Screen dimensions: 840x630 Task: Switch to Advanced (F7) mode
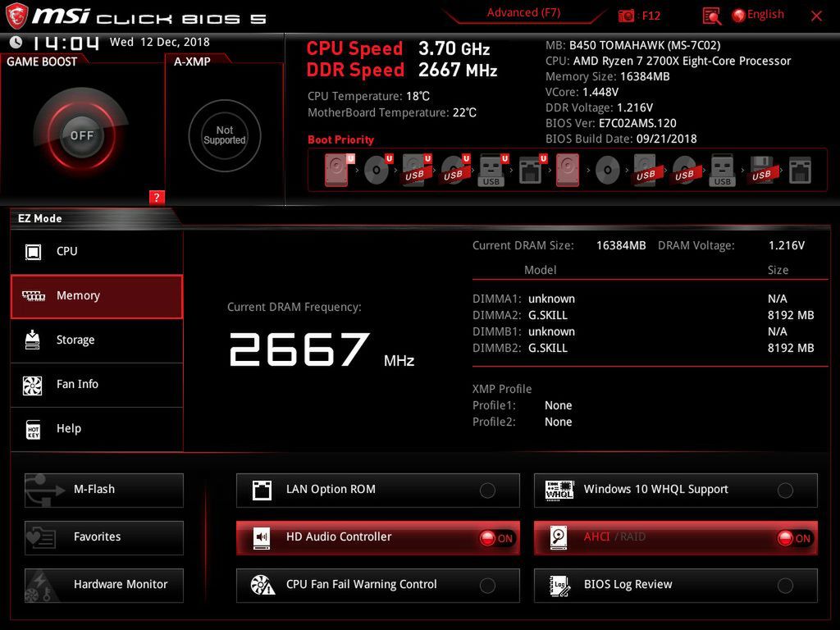tap(523, 13)
